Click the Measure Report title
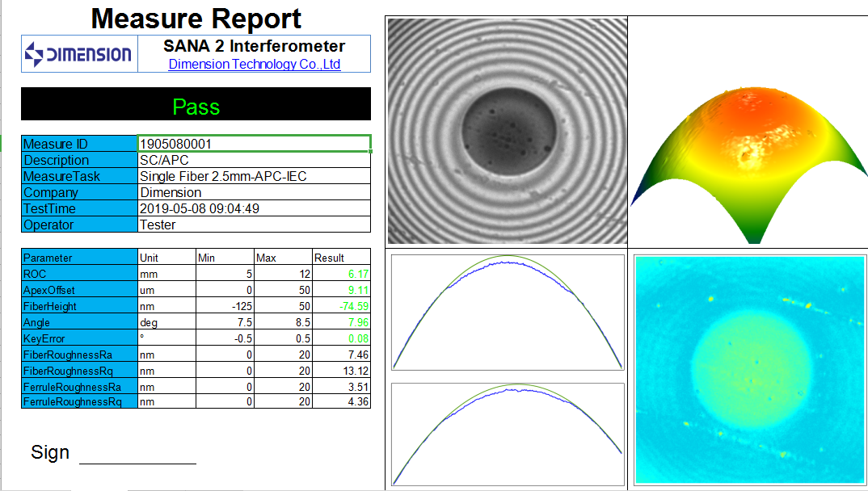 coord(196,19)
